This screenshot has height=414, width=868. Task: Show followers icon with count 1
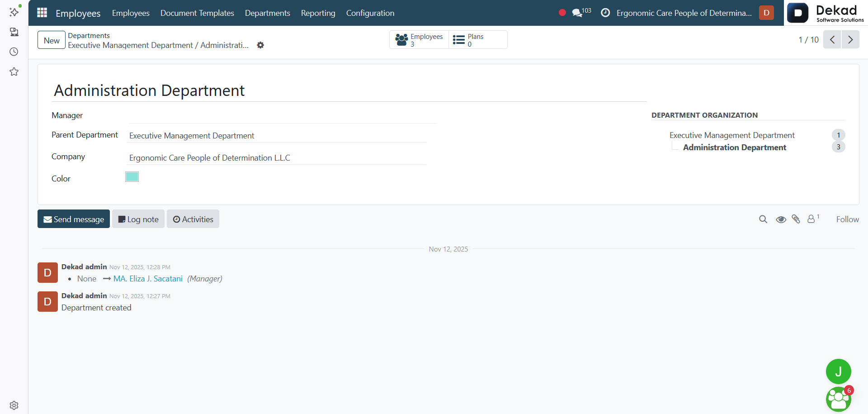[x=813, y=219]
